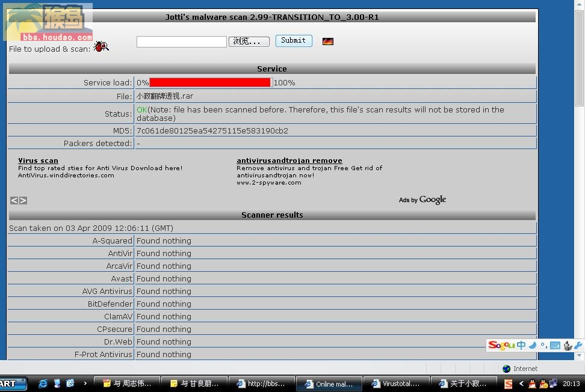
Task: Click the file upload path field
Action: (182, 41)
